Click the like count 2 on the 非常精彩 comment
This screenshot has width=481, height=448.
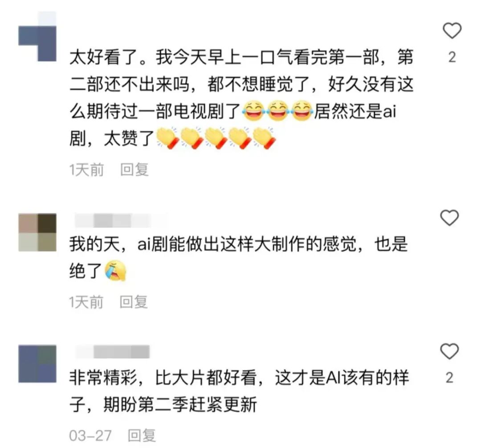point(449,378)
